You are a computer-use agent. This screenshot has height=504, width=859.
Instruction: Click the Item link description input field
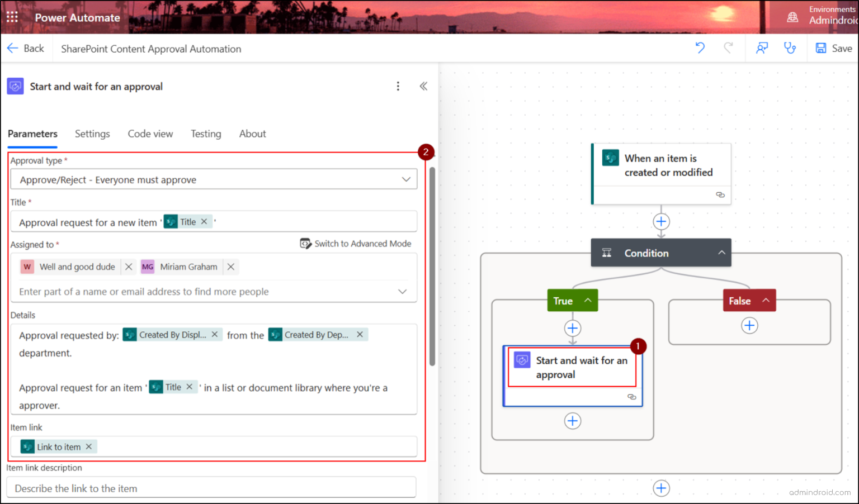coord(211,487)
